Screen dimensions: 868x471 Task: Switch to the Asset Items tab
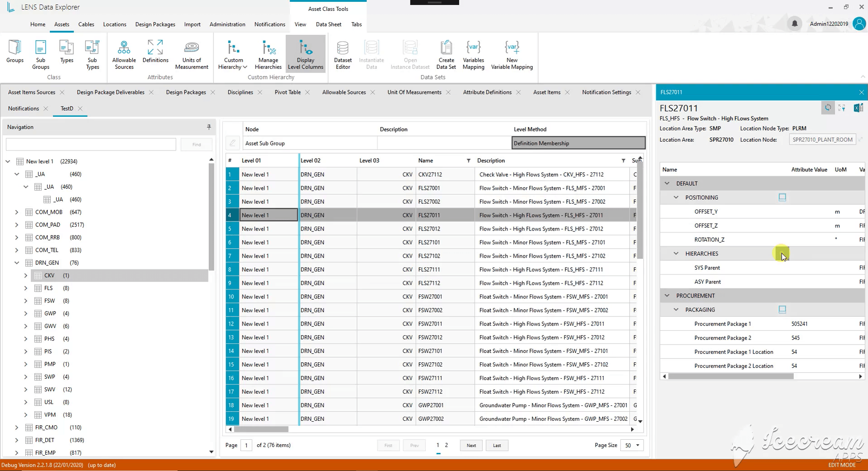[547, 92]
